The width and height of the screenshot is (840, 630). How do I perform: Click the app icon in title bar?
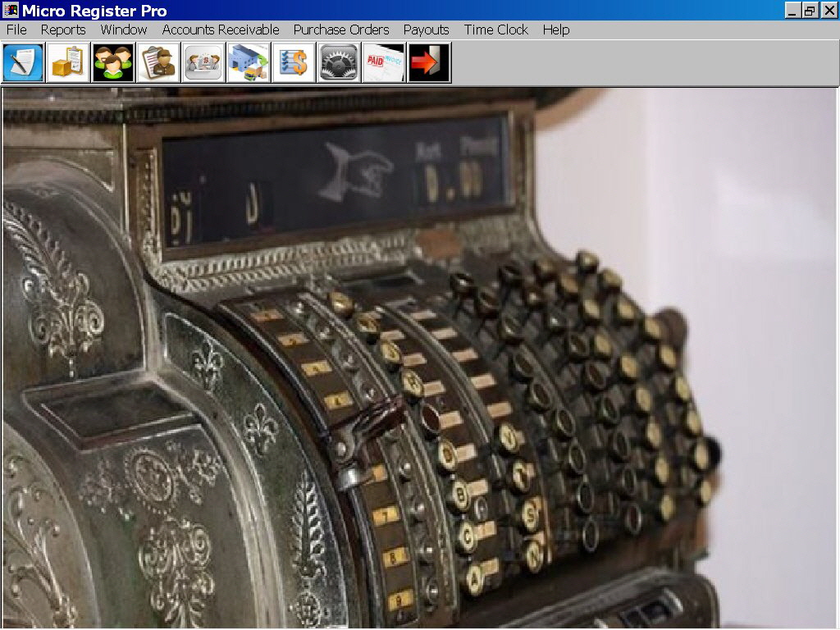(10, 10)
